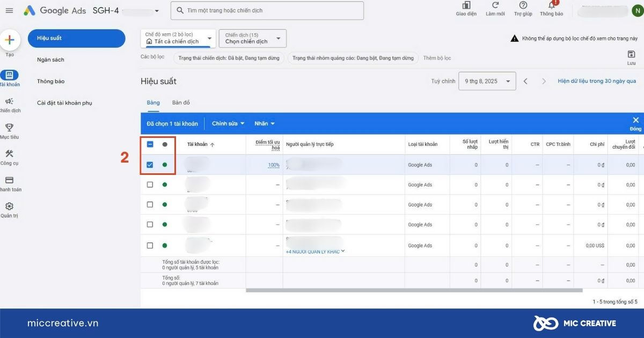This screenshot has width=644, height=338.
Task: Go to previous date range arrow
Action: point(525,81)
